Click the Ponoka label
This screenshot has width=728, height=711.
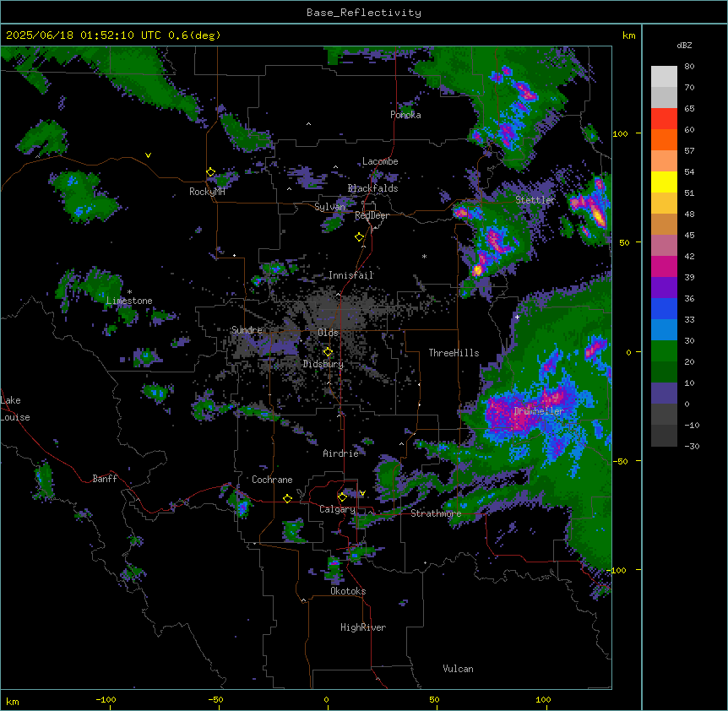[405, 115]
